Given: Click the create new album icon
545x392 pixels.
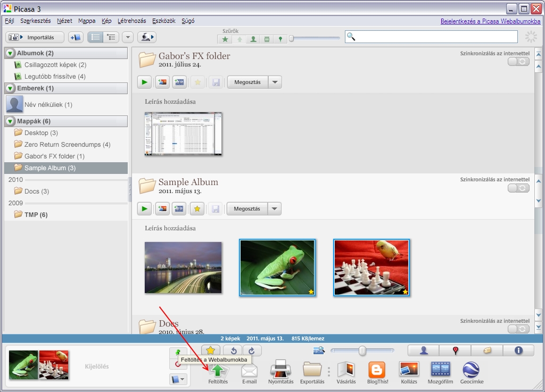Looking at the screenshot, I should pos(76,37).
